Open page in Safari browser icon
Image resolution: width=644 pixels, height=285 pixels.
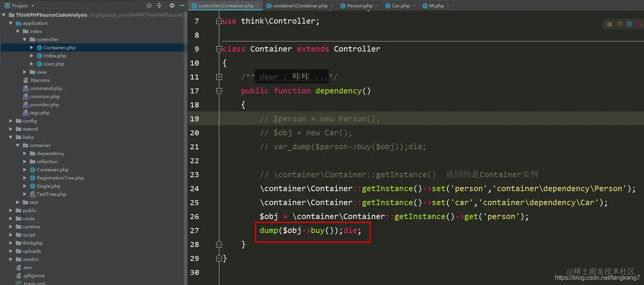coord(629,24)
